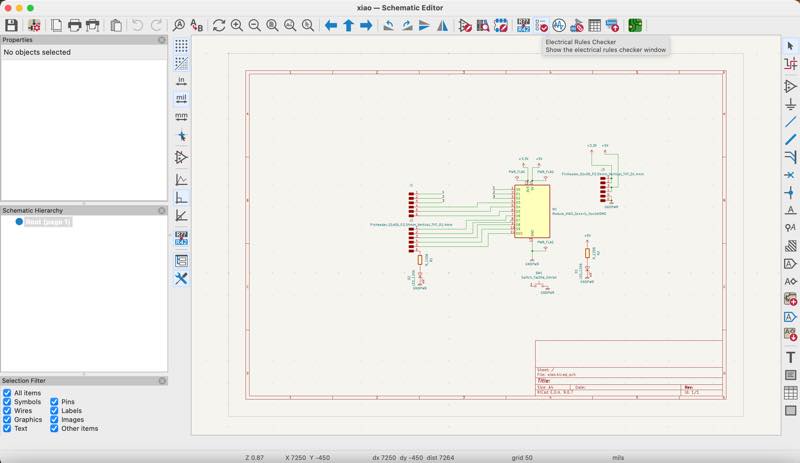Choose the Add Text tool

(x=790, y=357)
